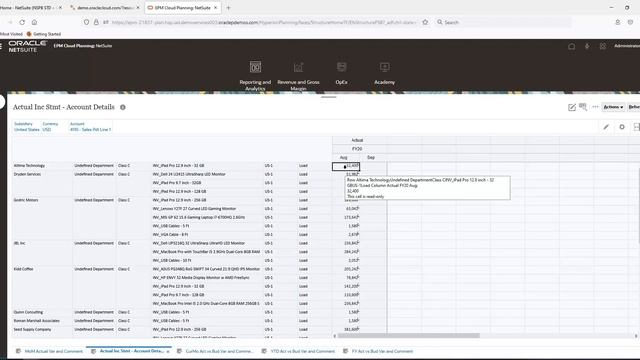Click the header icon left of Administrator
Viewport: 640px width, 360px height.
click(602, 46)
